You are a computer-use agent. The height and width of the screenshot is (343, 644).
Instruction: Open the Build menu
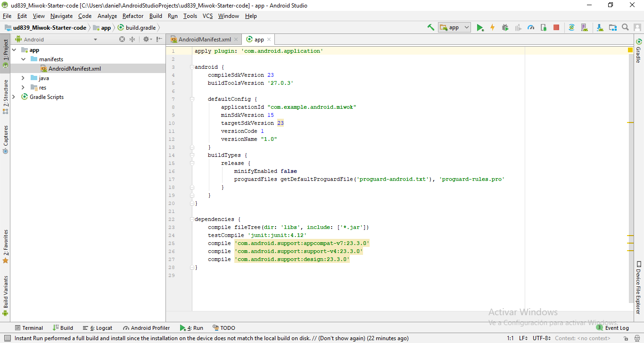(x=156, y=16)
